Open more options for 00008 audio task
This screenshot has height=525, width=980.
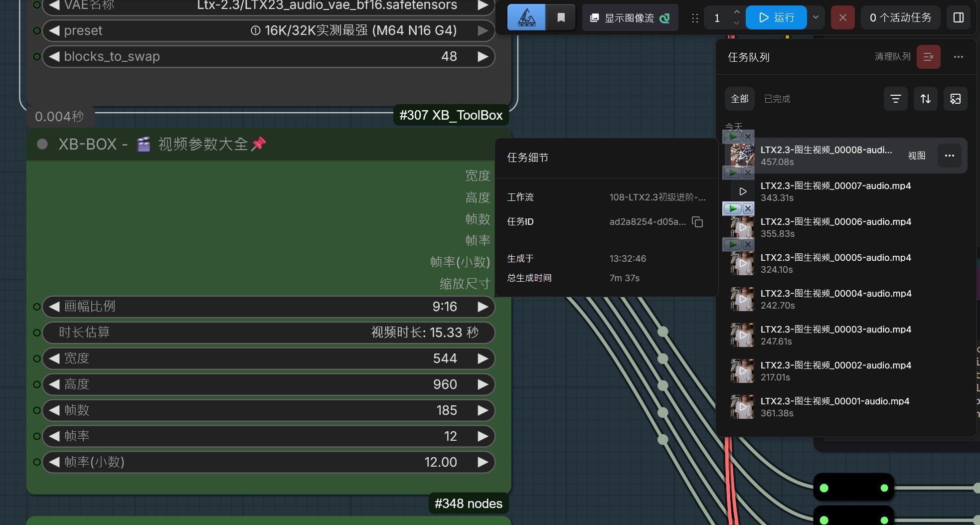pyautogui.click(x=949, y=156)
